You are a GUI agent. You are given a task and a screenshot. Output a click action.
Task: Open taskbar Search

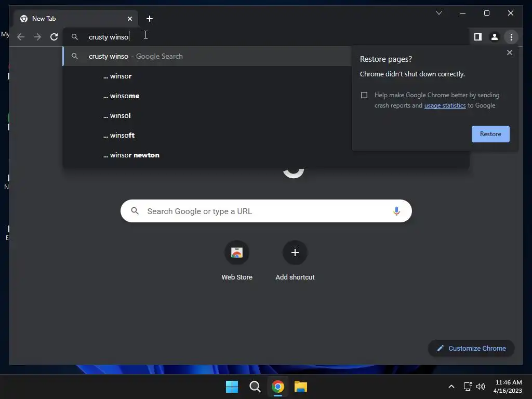click(255, 387)
